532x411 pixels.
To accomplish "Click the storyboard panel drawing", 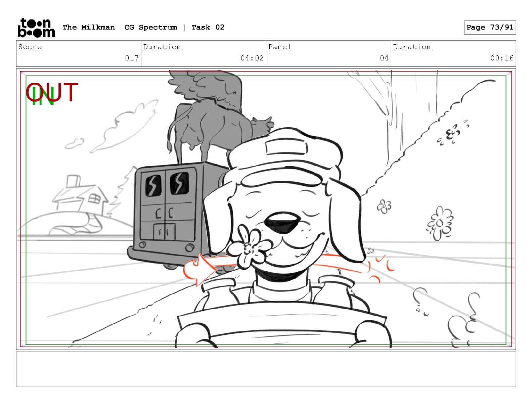I will click(x=266, y=209).
